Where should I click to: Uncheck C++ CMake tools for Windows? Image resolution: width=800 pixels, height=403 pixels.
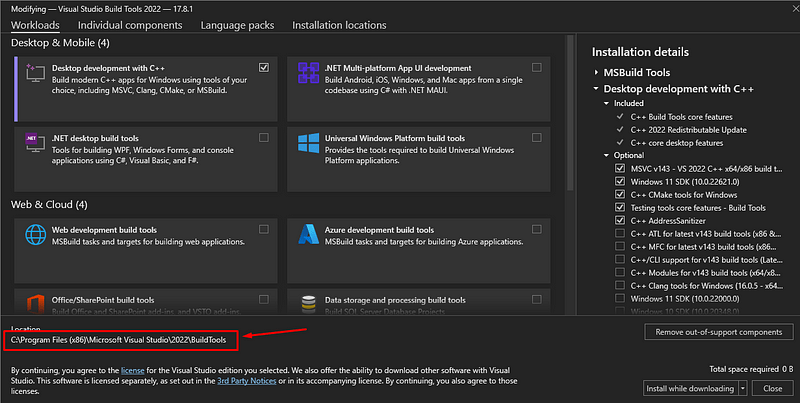[620, 194]
